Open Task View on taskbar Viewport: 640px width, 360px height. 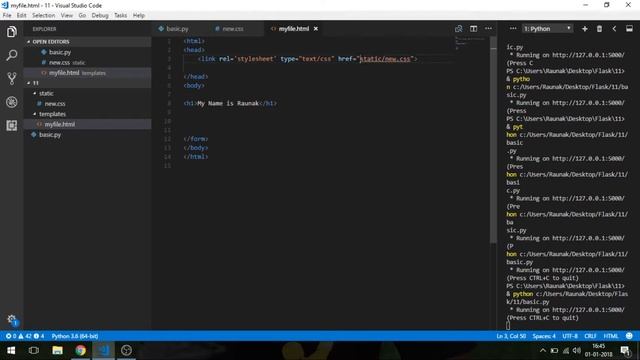(34, 350)
